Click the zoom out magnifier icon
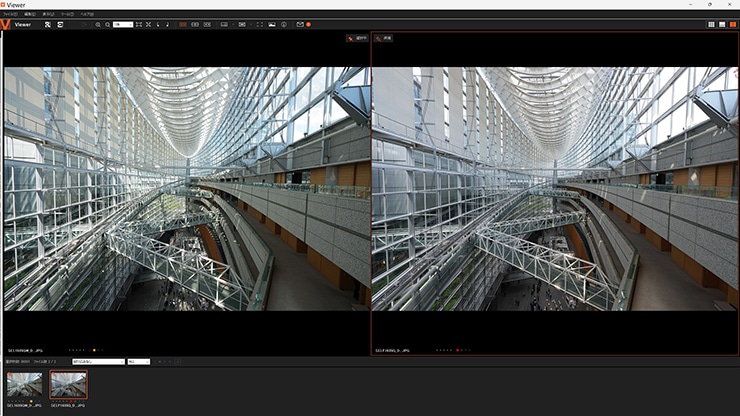Image resolution: width=740 pixels, height=416 pixels. [x=108, y=25]
